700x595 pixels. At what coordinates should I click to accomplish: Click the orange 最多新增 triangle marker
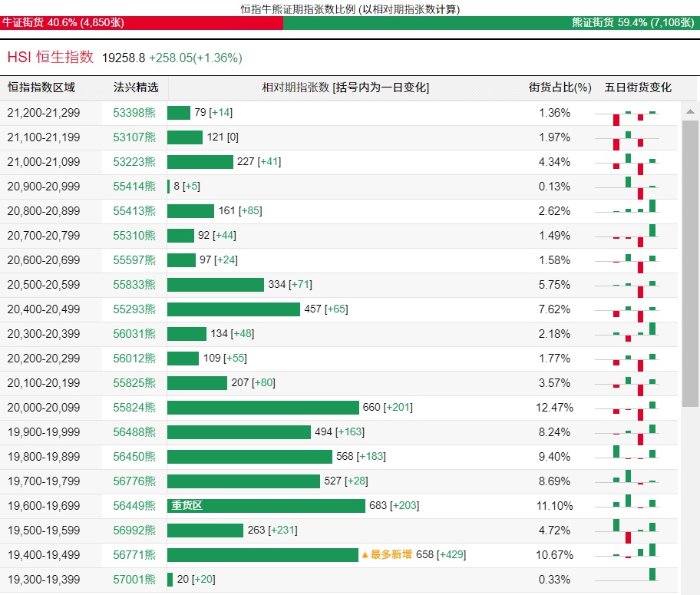tap(365, 555)
